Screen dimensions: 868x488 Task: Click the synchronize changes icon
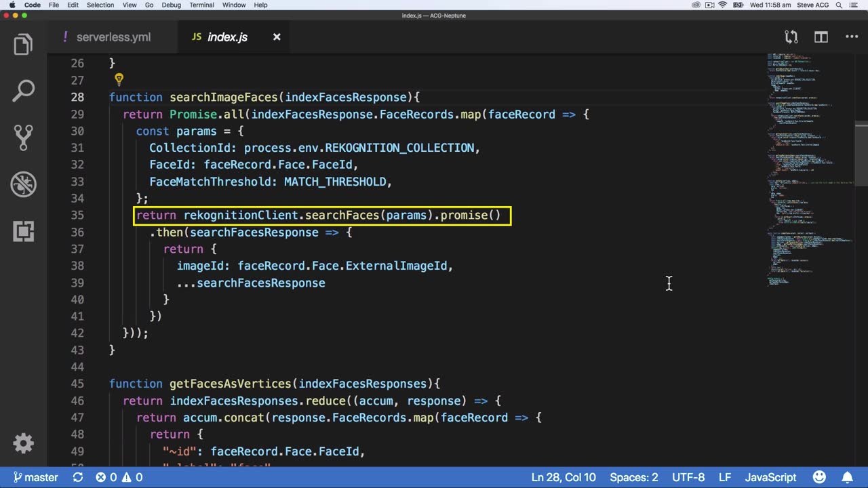(x=78, y=477)
